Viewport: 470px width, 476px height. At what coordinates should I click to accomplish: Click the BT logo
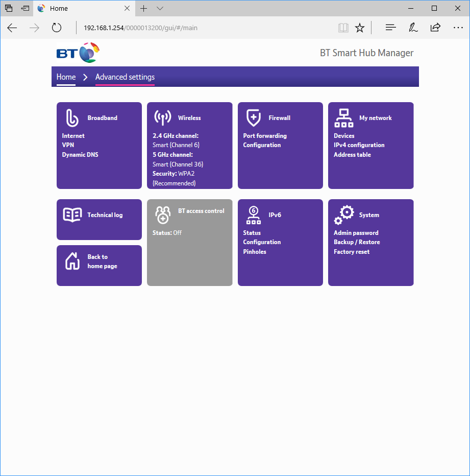click(78, 53)
